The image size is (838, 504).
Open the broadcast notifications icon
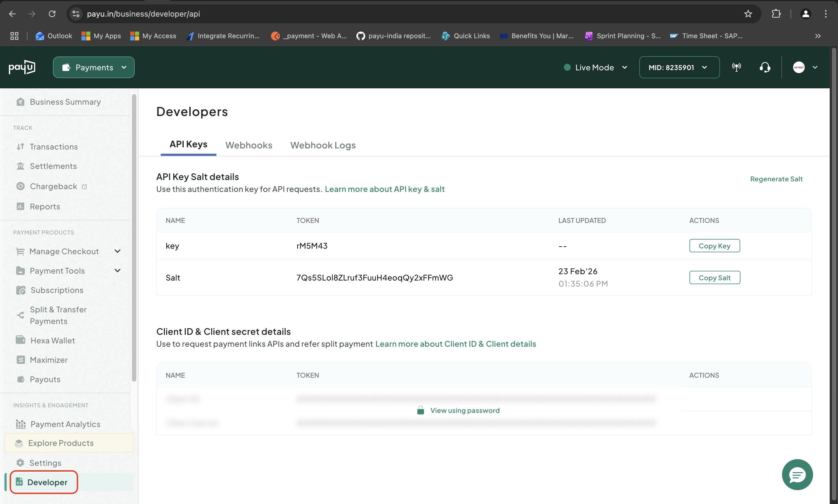736,67
